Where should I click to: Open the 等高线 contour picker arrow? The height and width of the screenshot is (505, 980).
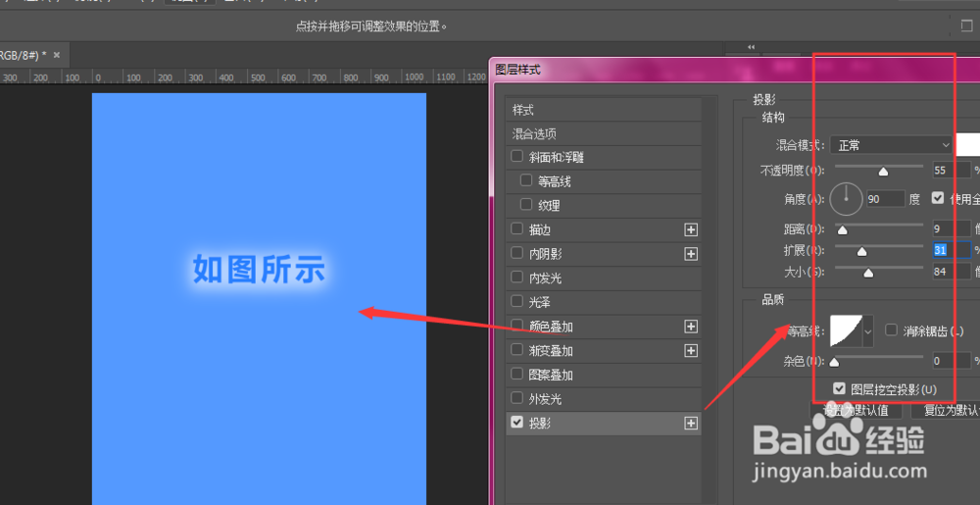coord(868,330)
